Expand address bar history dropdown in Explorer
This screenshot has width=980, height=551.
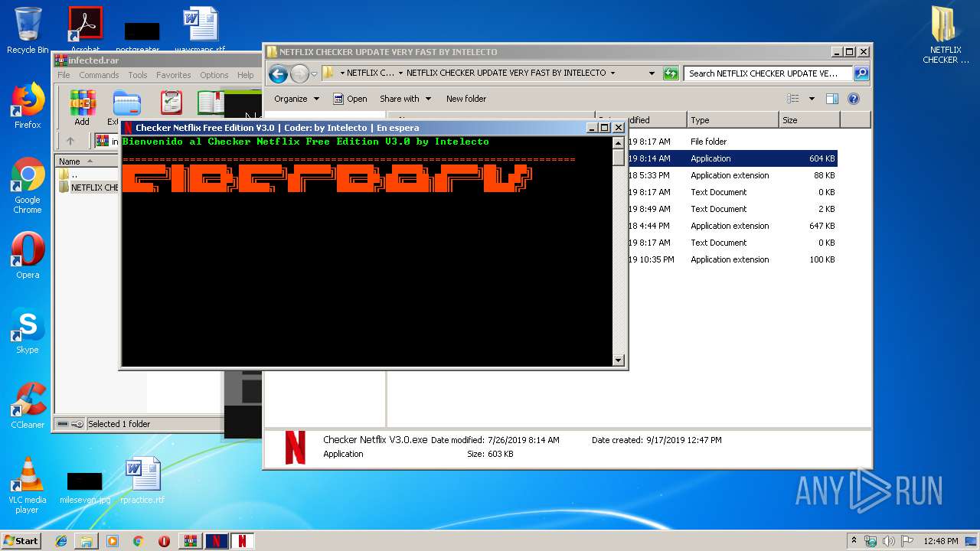coord(652,73)
